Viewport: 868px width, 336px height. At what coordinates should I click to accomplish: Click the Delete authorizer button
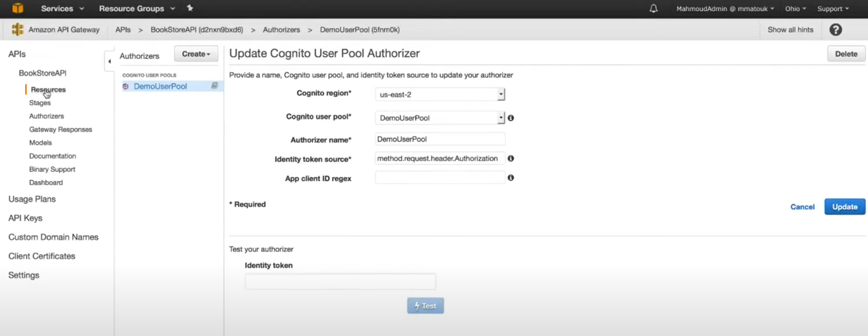(846, 54)
